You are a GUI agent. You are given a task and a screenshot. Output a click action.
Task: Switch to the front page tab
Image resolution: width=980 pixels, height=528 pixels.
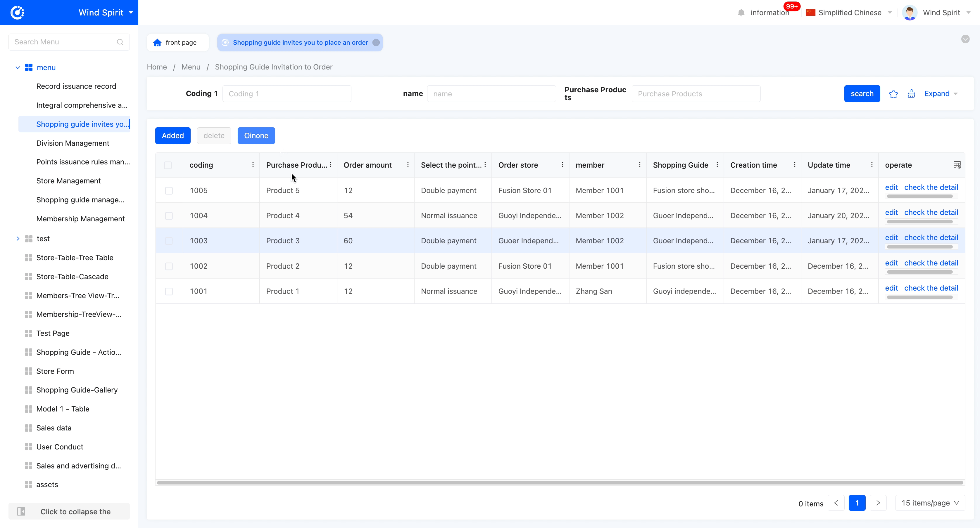[177, 43]
